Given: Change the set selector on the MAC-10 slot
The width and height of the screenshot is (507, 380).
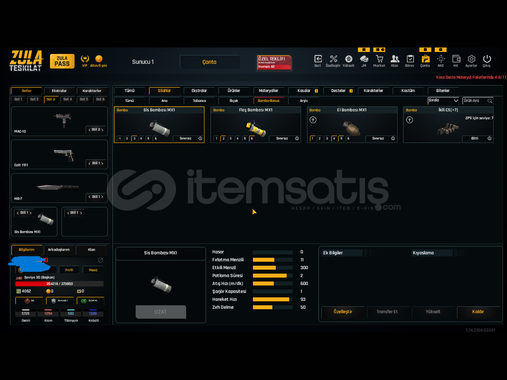Looking at the screenshot, I should coord(96,129).
